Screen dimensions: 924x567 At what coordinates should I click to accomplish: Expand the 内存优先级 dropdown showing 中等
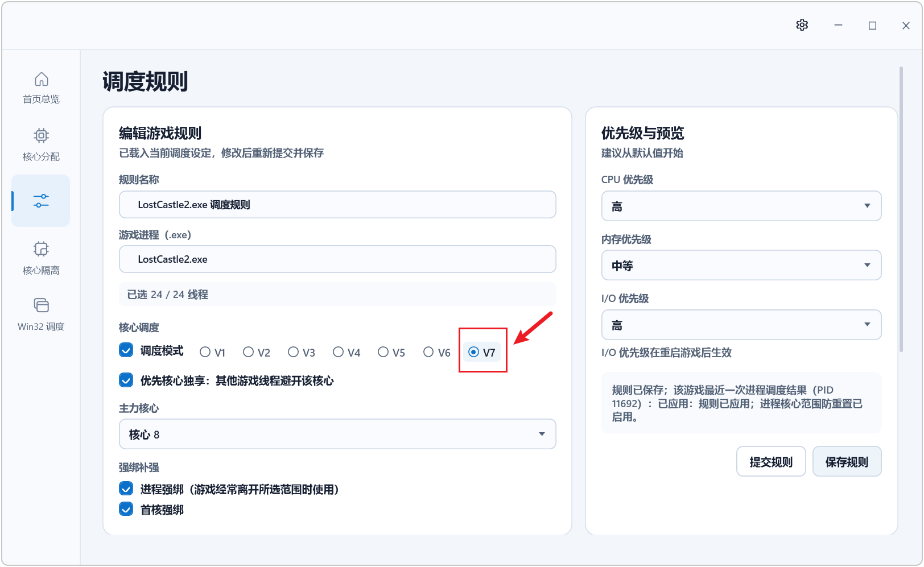pos(741,265)
